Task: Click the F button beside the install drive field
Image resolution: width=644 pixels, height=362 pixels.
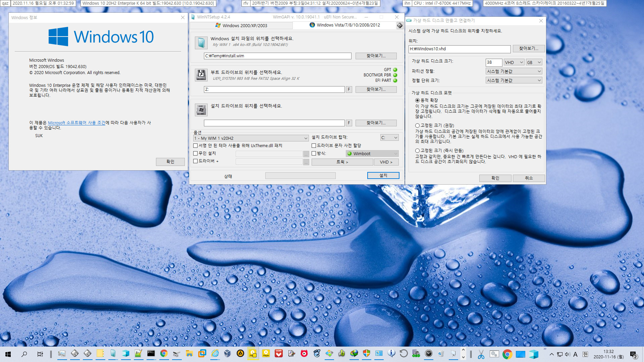Action: [x=349, y=123]
